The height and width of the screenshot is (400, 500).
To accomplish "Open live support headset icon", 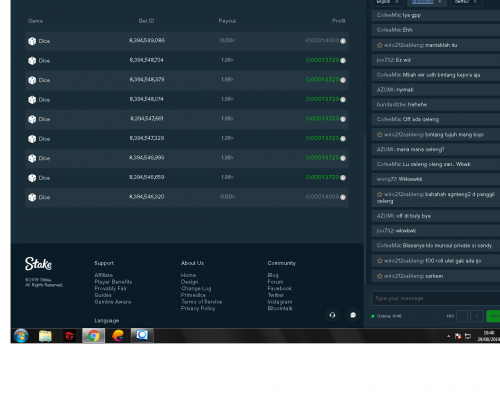I will click(x=332, y=315).
